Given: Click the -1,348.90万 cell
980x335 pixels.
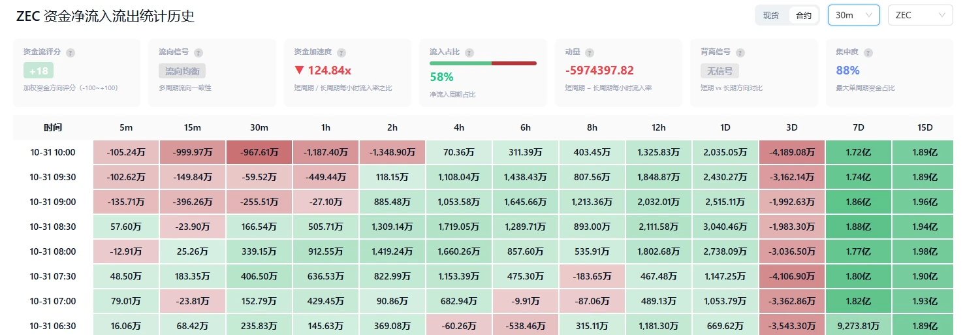Looking at the screenshot, I should [392, 152].
